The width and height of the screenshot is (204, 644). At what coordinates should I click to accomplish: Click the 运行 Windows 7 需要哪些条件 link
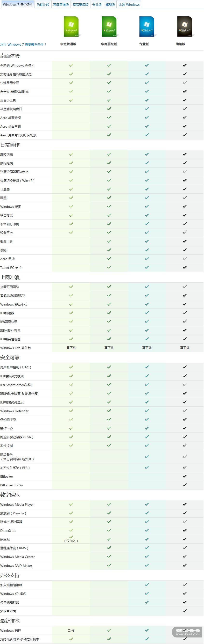click(23, 44)
